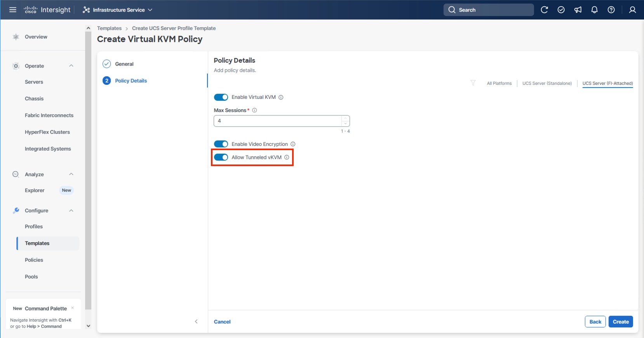Open the requests checkmark icon
644x338 pixels.
(x=561, y=10)
